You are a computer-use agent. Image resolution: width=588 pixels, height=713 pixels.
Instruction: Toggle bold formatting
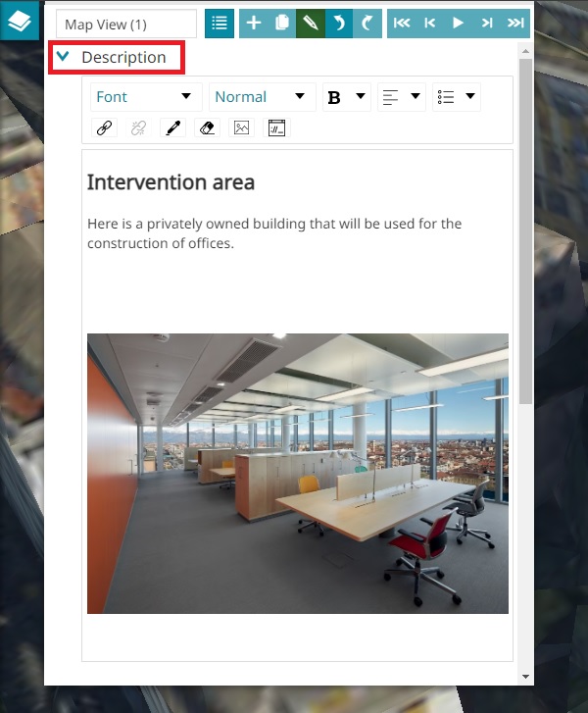334,97
